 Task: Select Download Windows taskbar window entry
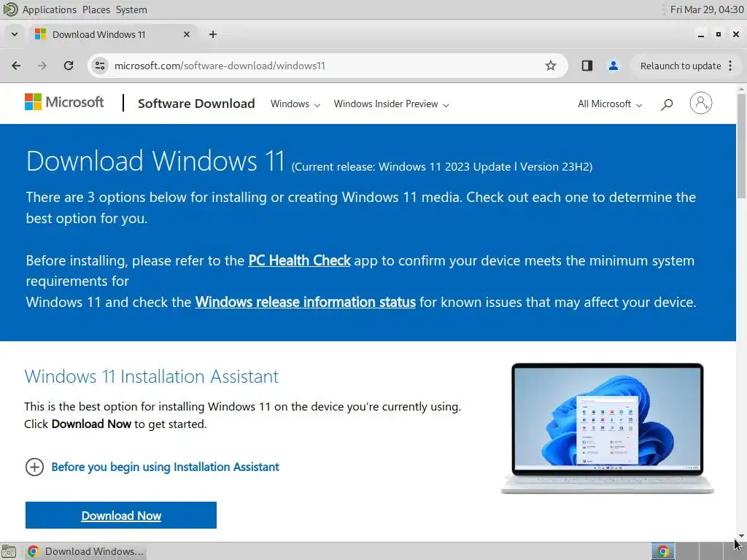[86, 551]
